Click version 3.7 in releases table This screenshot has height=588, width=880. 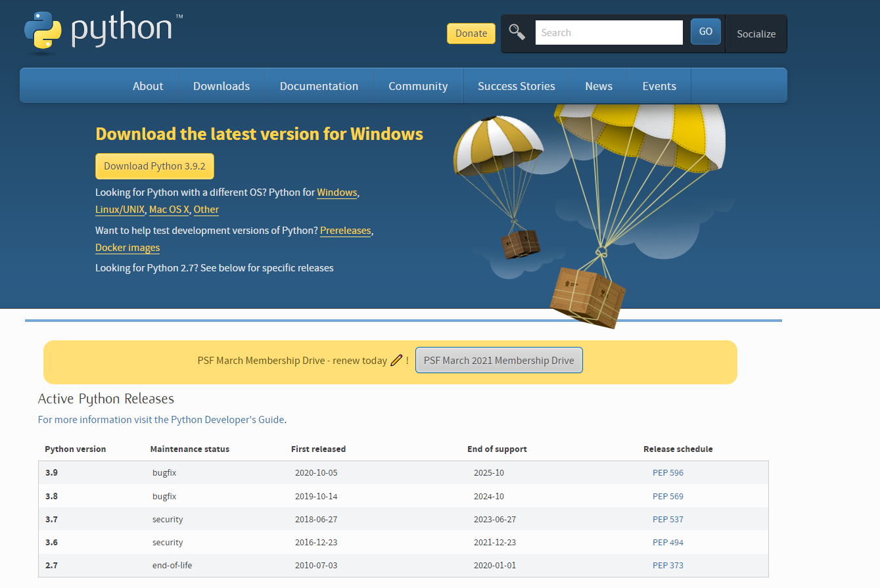click(51, 520)
